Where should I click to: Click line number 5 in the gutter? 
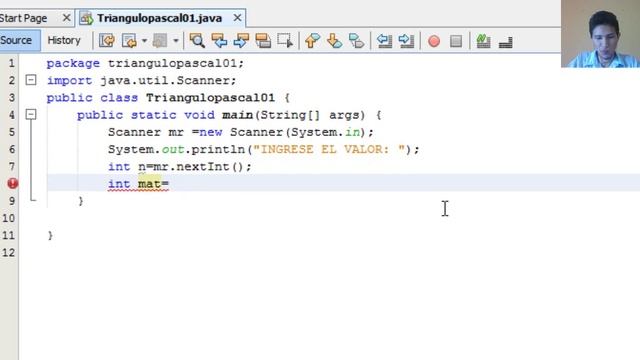11,132
